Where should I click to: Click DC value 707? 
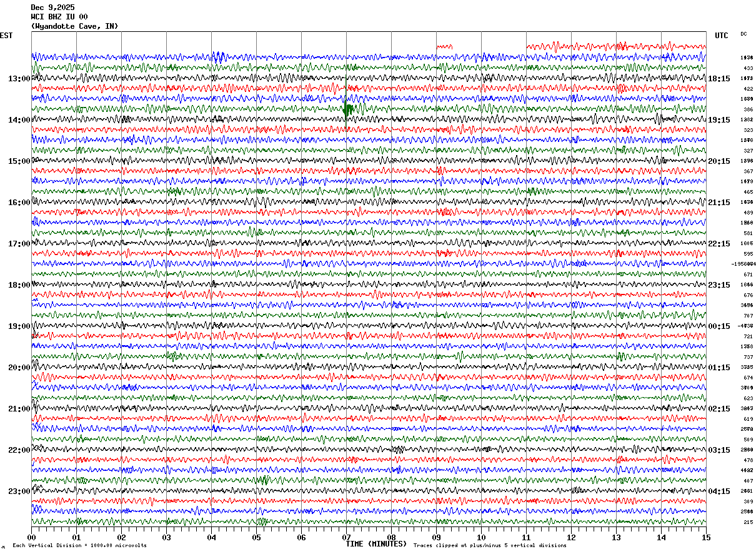point(748,316)
